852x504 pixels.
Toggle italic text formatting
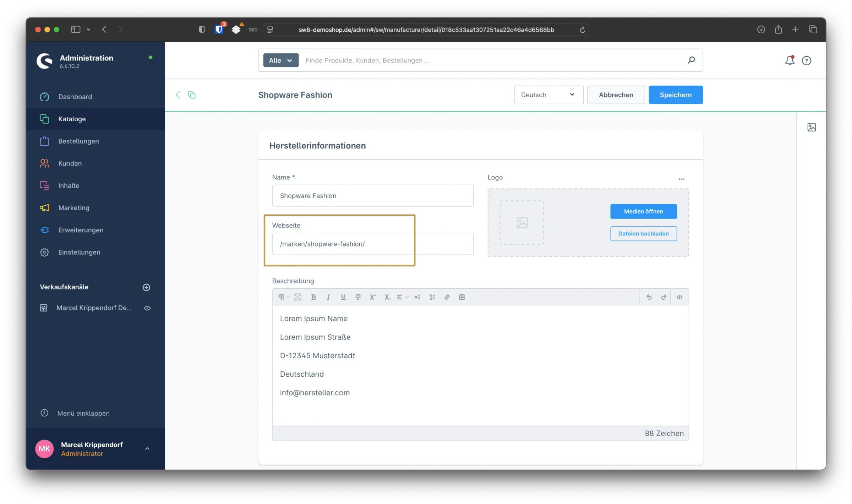[x=328, y=297]
